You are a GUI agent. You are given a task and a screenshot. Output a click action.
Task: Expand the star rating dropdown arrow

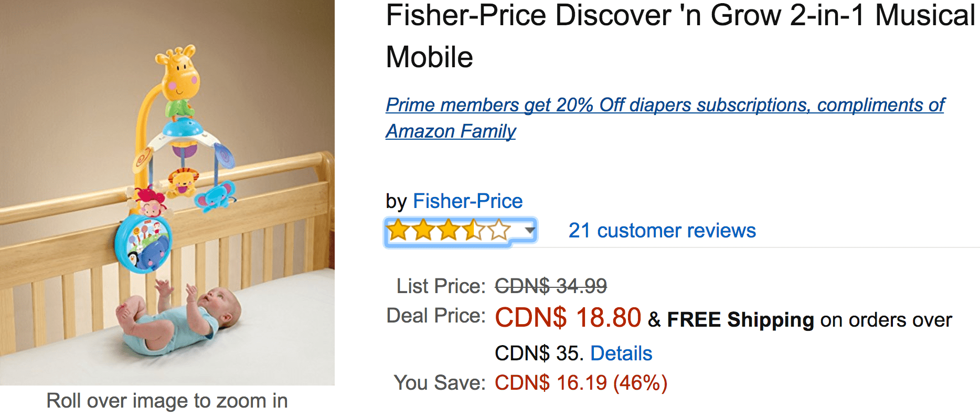click(x=530, y=230)
